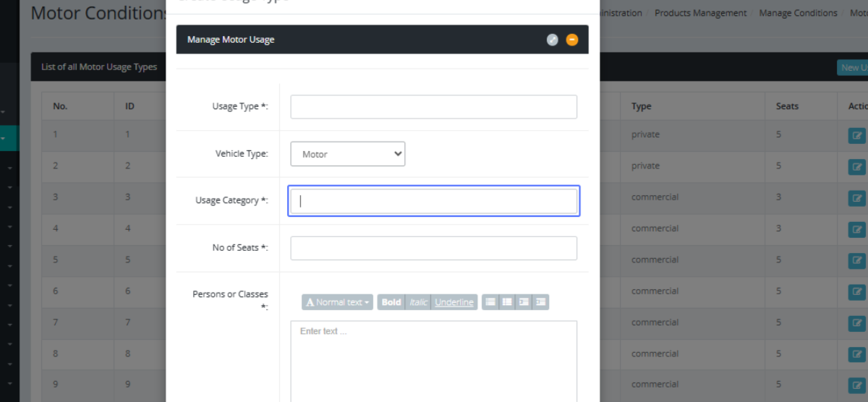The image size is (868, 402).
Task: Go to Manage Conditions breadcrumb
Action: click(798, 13)
